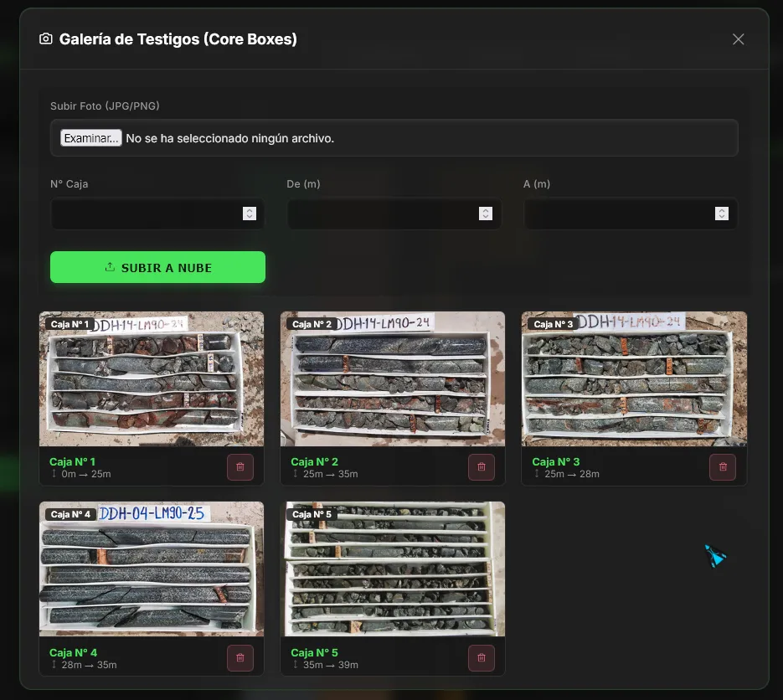Image resolution: width=783 pixels, height=700 pixels.
Task: Click depth range 35m → 39m
Action: pyautogui.click(x=331, y=665)
